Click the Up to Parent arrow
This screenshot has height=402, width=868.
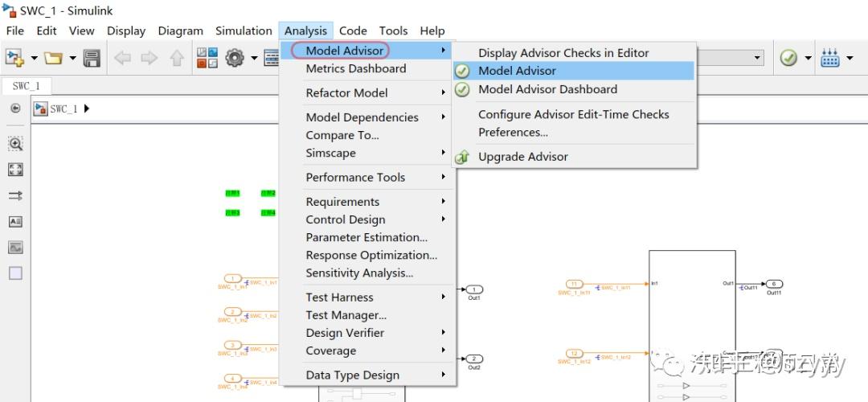click(177, 58)
